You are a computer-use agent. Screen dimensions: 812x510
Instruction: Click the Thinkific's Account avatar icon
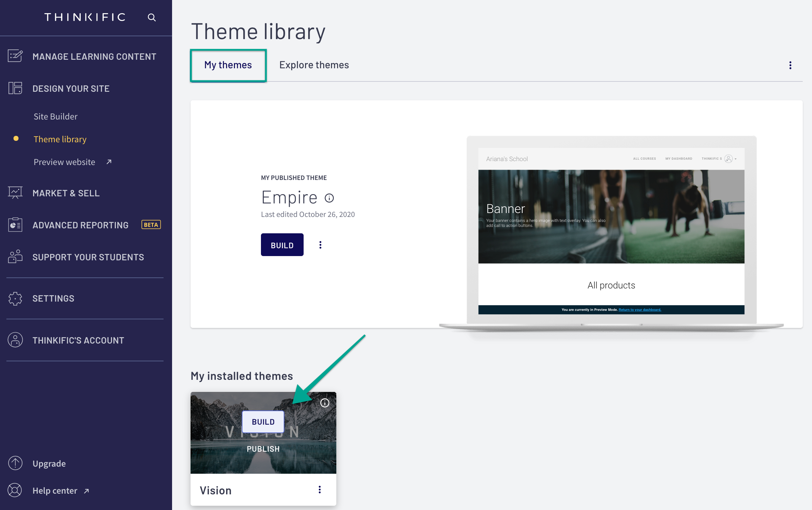point(15,340)
